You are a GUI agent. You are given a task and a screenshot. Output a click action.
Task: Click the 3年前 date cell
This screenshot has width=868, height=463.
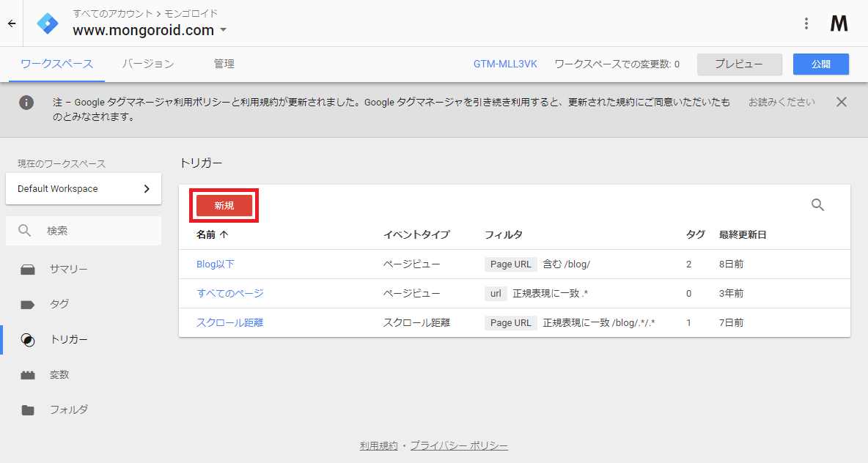731,294
